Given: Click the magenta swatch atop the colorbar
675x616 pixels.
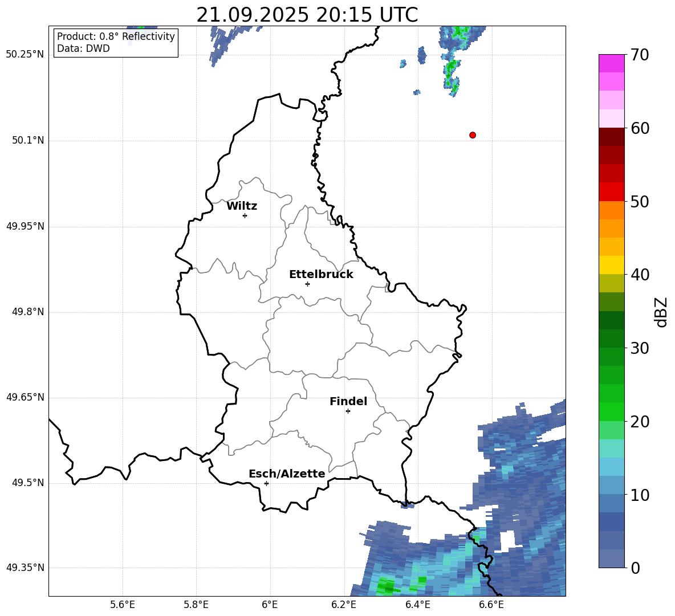Looking at the screenshot, I should pos(611,63).
